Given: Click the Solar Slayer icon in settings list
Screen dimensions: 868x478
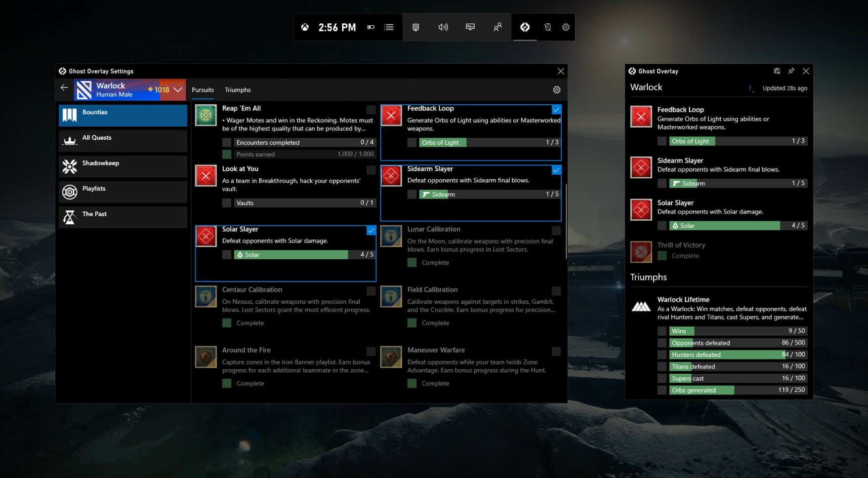Looking at the screenshot, I should tap(206, 236).
